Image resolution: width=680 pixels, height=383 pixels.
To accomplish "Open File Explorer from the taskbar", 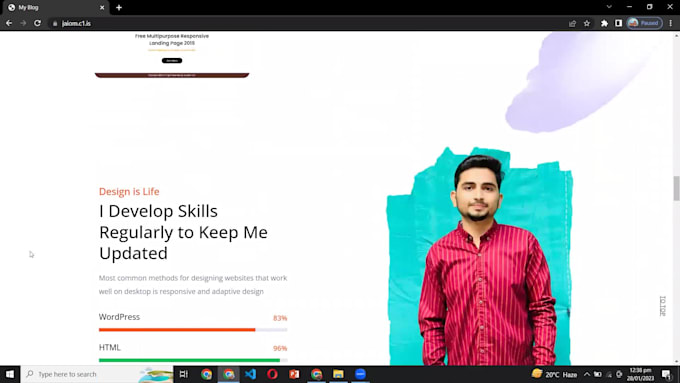I will (338, 374).
